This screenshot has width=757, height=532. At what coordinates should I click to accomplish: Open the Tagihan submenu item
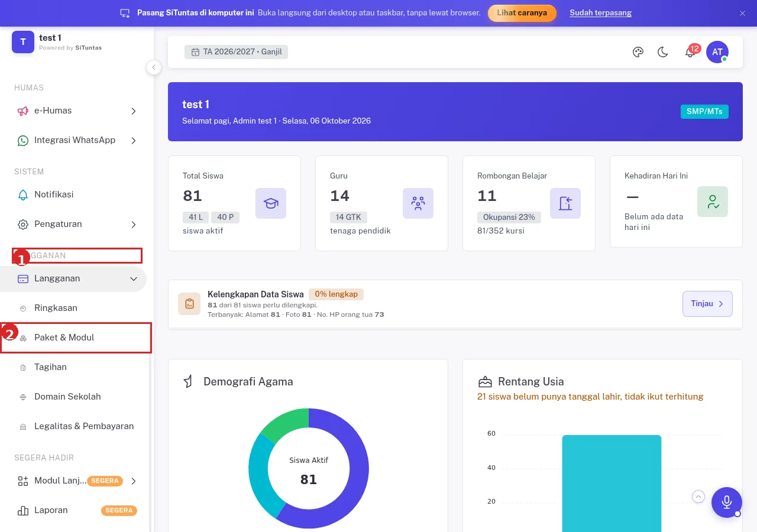click(x=73, y=367)
